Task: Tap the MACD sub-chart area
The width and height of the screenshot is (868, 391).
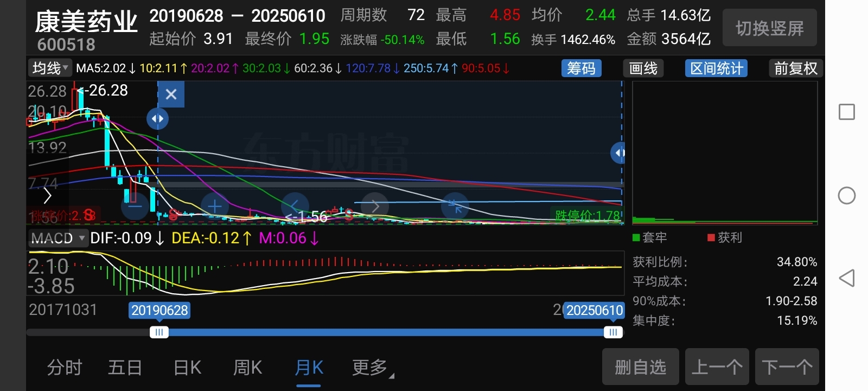Action: click(325, 273)
